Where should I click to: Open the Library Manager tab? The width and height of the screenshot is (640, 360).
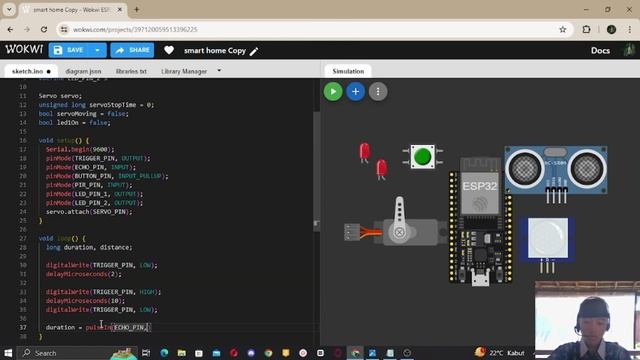click(x=184, y=71)
